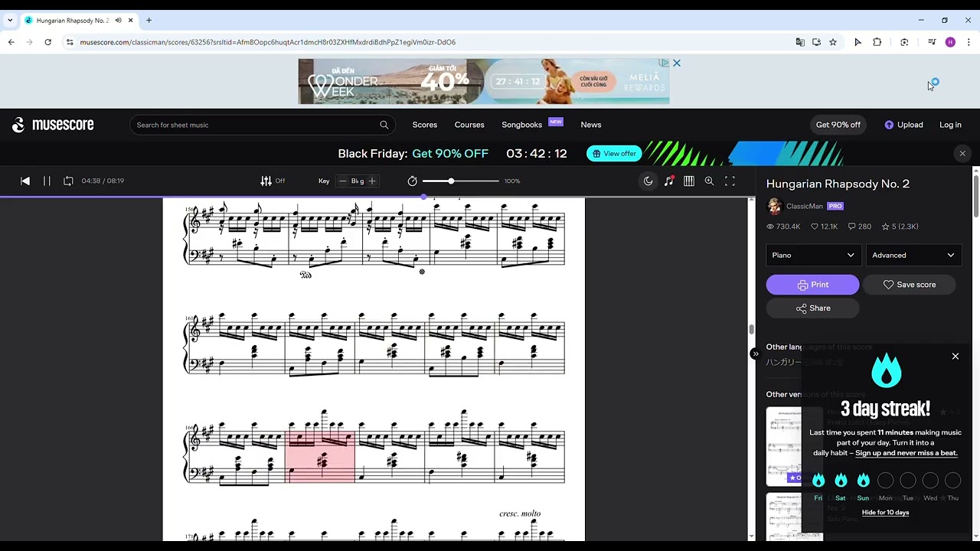Image resolution: width=980 pixels, height=551 pixels.
Task: Click the search magnifier icon
Action: [x=384, y=125]
